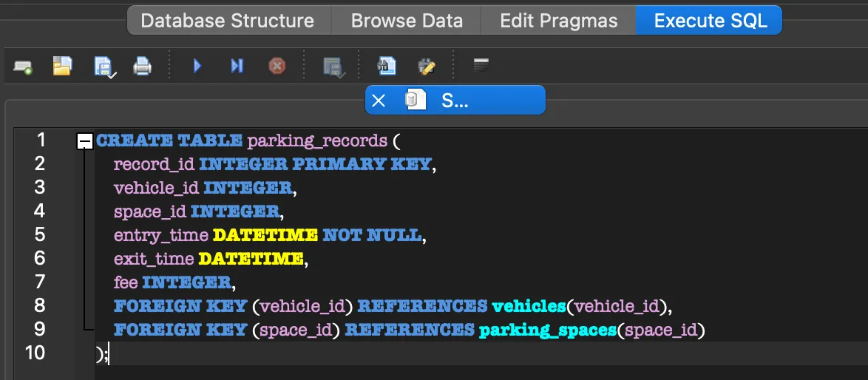Toggle comment block icon

(481, 65)
